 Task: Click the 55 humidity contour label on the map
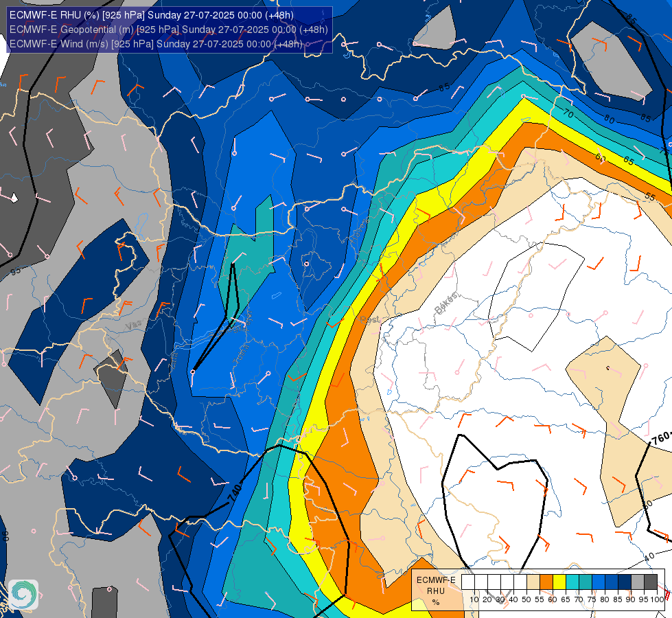650,197
